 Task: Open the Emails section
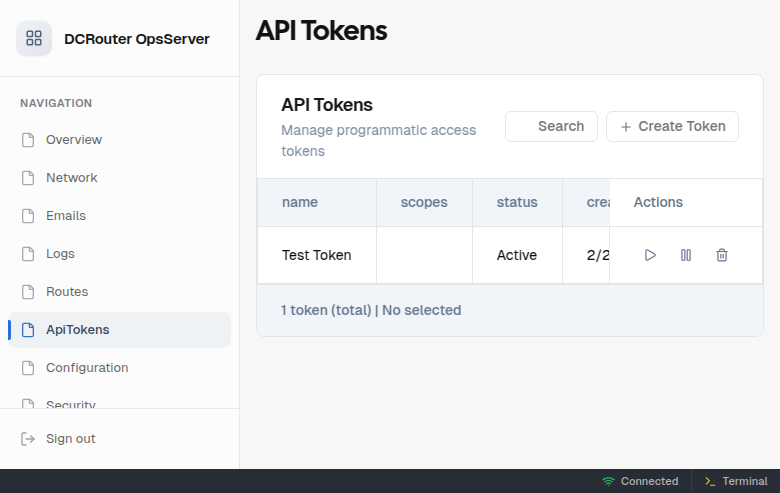tap(66, 216)
